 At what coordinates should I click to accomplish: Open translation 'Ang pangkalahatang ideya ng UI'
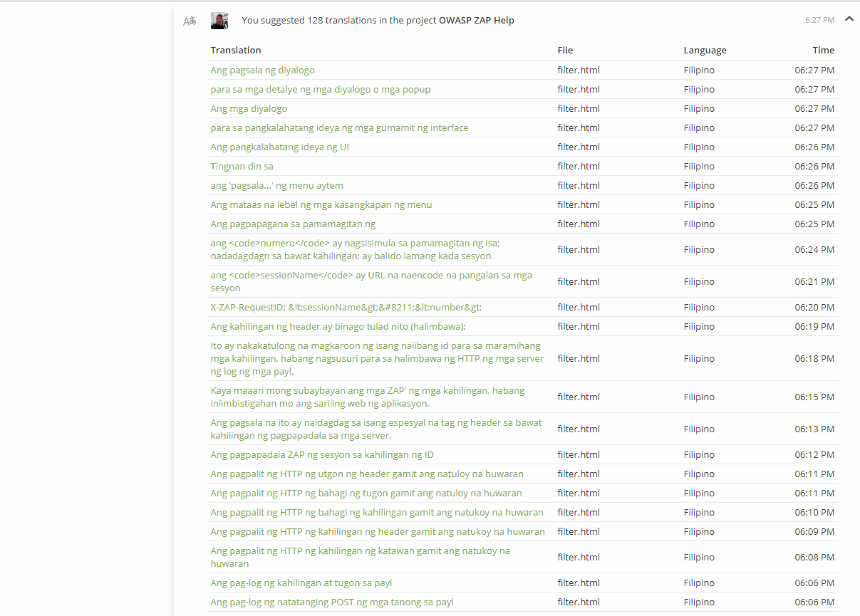(279, 147)
